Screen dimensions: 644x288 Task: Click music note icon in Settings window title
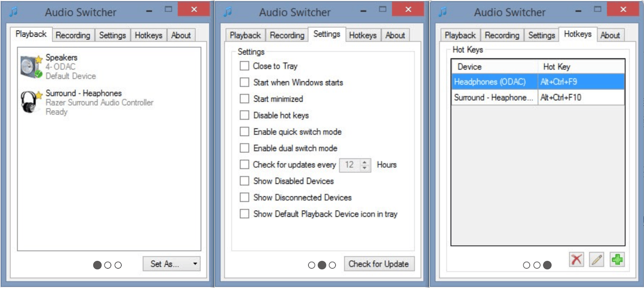click(x=227, y=11)
